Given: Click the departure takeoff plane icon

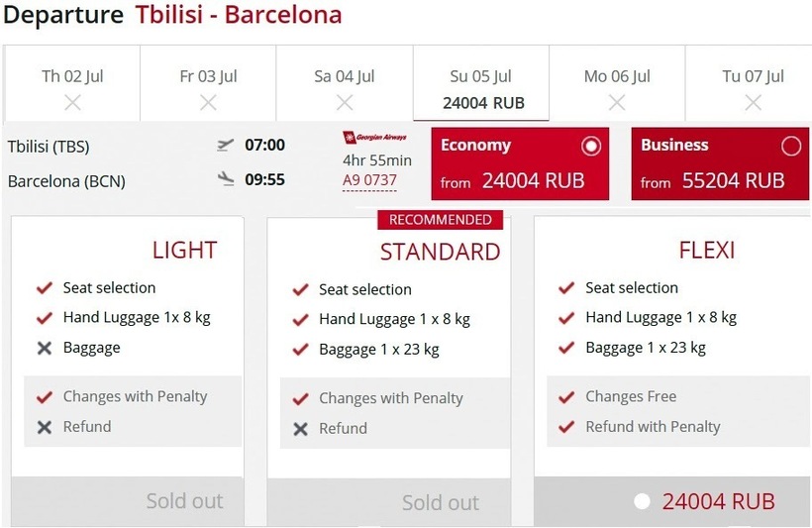Looking at the screenshot, I should (226, 145).
